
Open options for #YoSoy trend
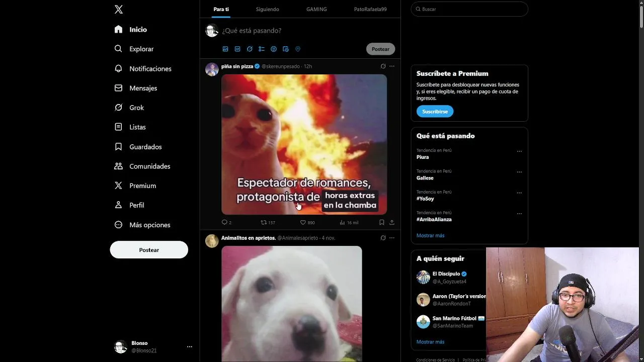coord(519,193)
